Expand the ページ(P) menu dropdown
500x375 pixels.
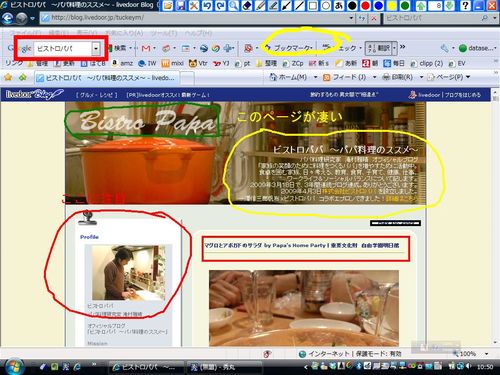point(468,77)
